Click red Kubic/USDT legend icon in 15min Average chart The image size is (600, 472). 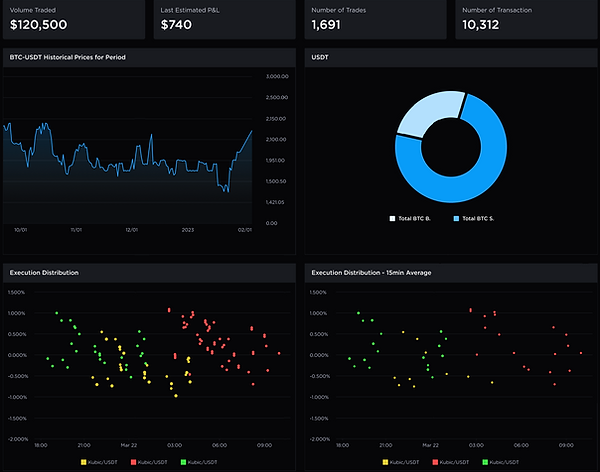pos(435,462)
